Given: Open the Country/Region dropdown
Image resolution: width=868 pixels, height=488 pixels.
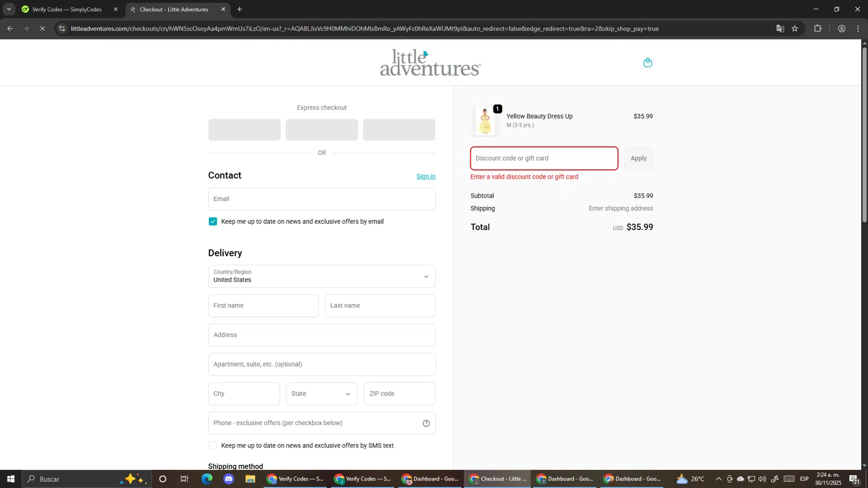Looking at the screenshot, I should pyautogui.click(x=322, y=276).
